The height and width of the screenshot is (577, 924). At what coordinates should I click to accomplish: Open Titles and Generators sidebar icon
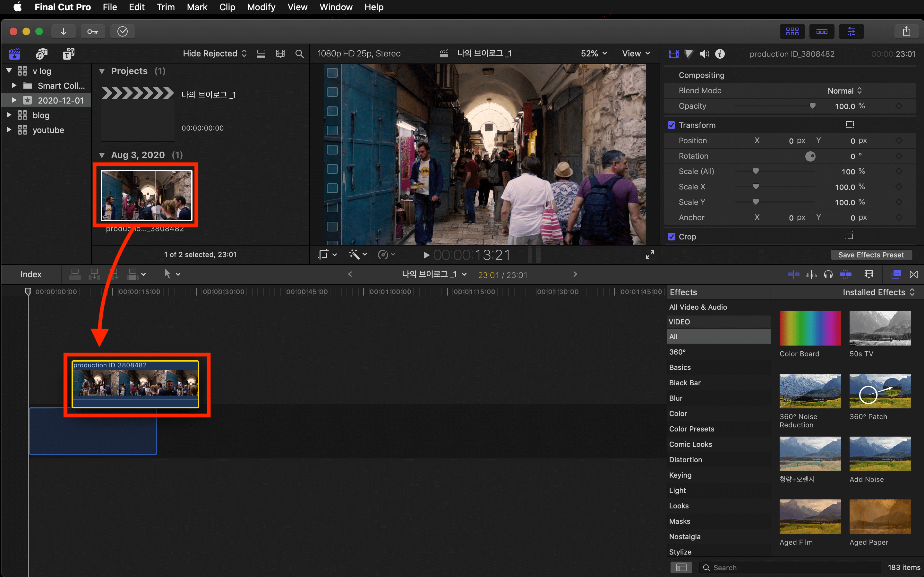(68, 54)
